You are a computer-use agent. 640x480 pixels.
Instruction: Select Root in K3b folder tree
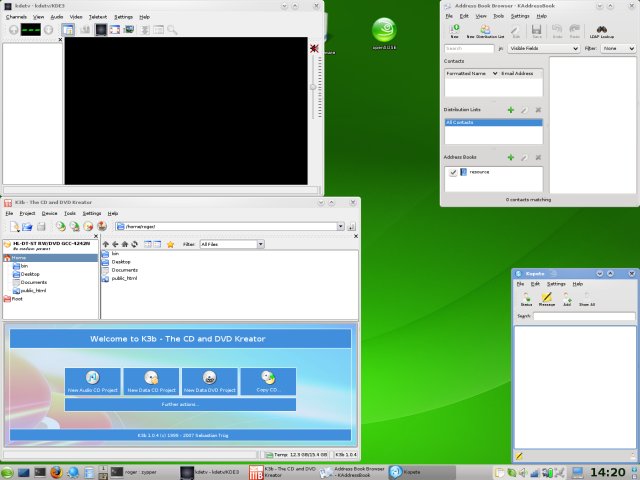(17, 299)
